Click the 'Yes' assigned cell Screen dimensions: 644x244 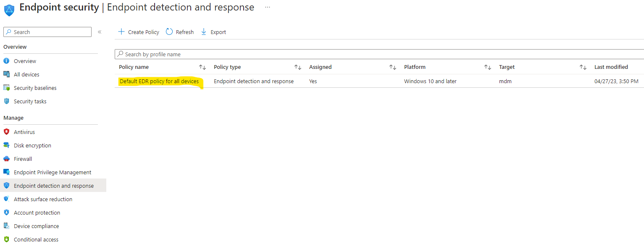click(x=313, y=81)
